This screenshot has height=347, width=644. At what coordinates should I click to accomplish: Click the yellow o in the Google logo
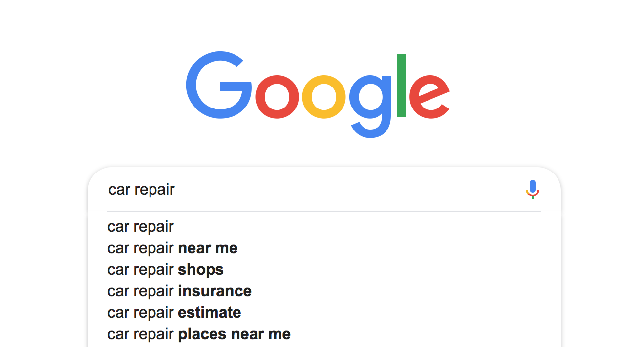(324, 98)
